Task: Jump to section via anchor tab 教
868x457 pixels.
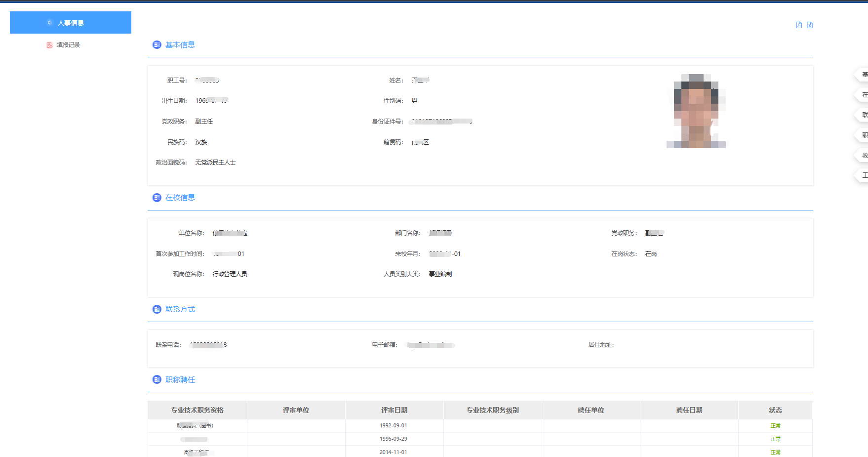Action: tap(863, 155)
